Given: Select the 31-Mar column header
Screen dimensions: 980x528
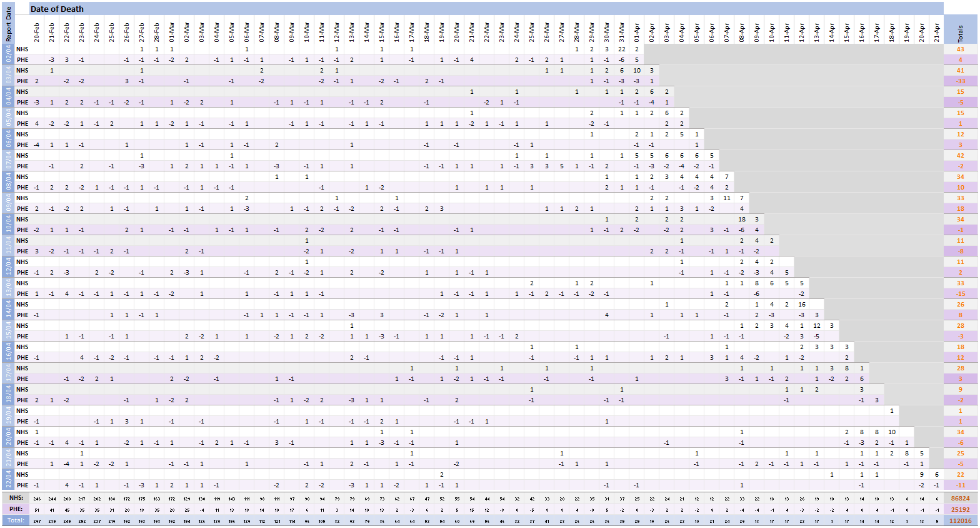Looking at the screenshot, I should coord(622,33).
